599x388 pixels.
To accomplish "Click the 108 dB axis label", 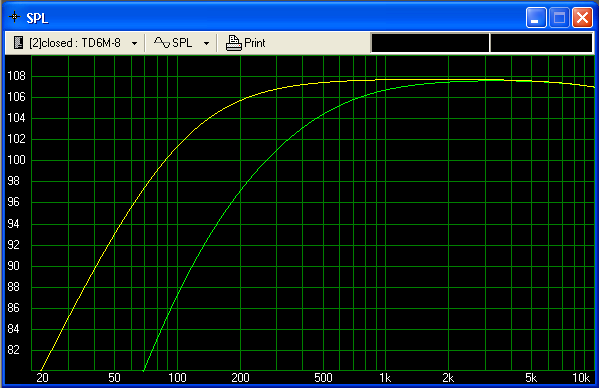I will [x=16, y=76].
